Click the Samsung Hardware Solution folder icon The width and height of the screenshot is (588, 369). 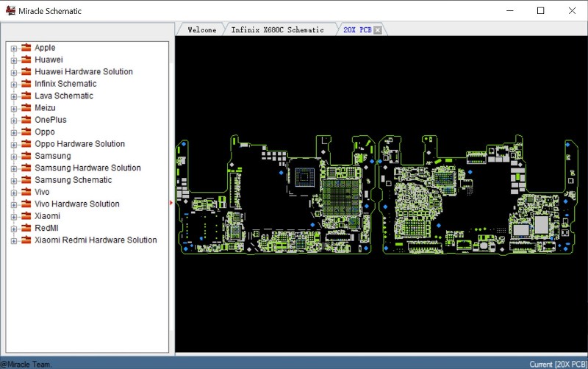[x=26, y=168]
